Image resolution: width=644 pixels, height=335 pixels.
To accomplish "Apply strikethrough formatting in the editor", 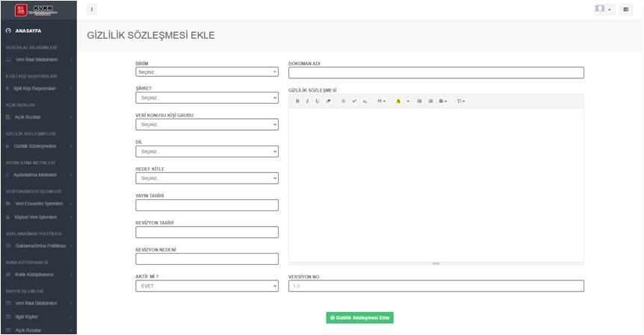I will (x=344, y=101).
